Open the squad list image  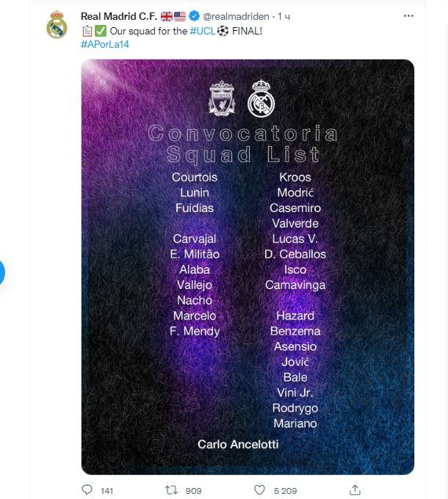(x=248, y=266)
